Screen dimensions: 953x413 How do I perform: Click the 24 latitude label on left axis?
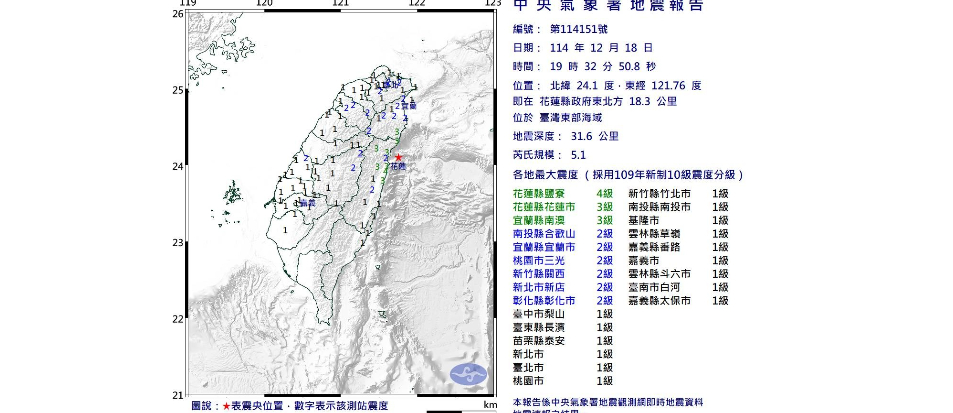pos(177,166)
